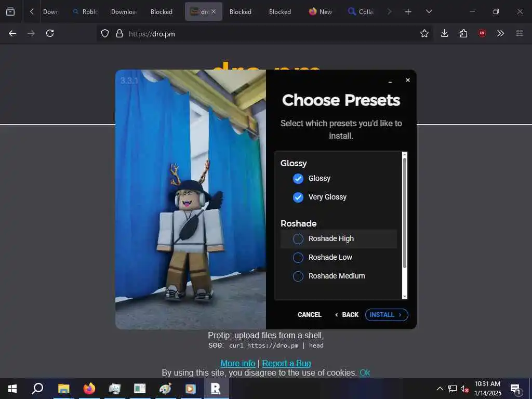Open Windows taskbar search
This screenshot has height=399, width=532.
coord(37,389)
